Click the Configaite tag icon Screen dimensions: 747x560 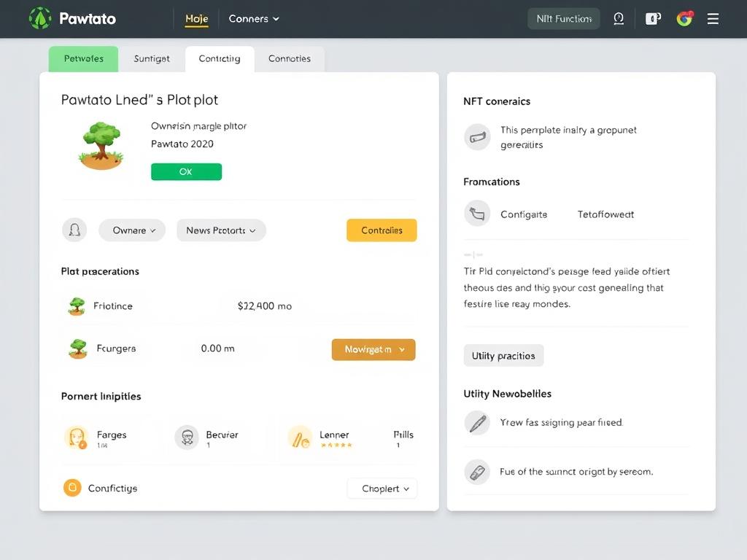477,214
